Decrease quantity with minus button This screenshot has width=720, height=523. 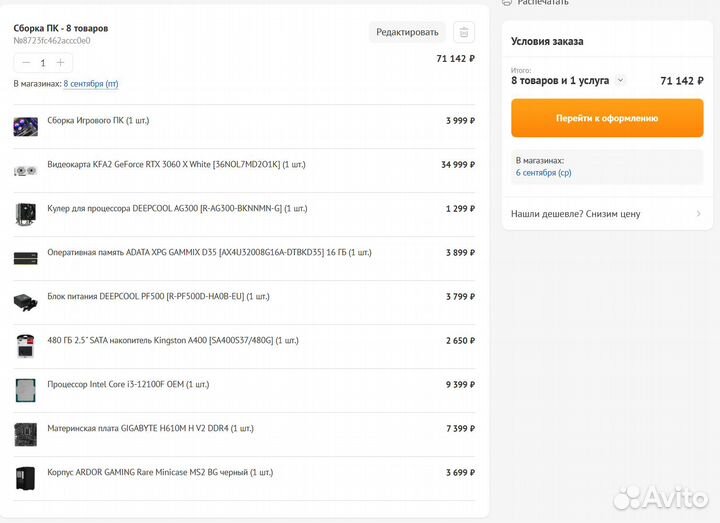tap(26, 62)
